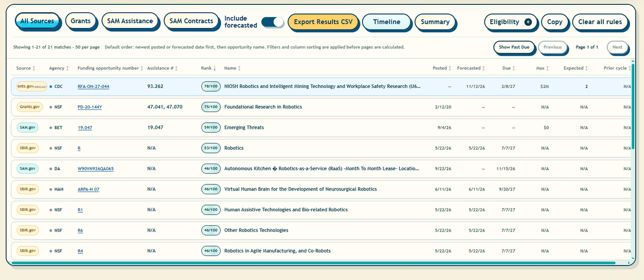Sort by the Expected column
This screenshot has width=644, height=280.
(x=576, y=68)
